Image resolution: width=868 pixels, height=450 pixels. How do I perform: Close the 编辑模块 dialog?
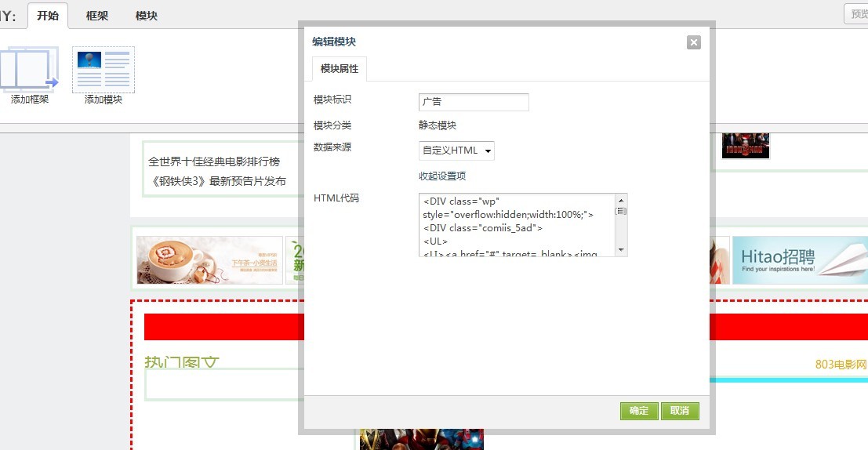(694, 42)
